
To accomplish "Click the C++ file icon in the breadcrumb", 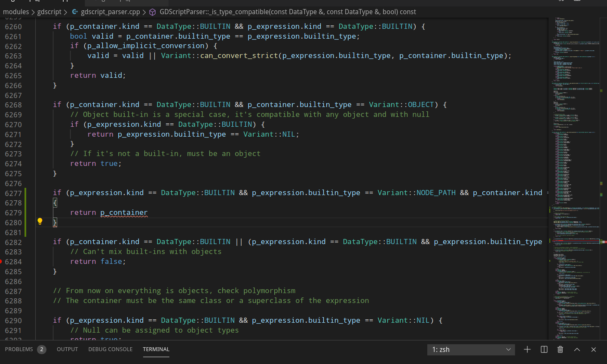I will [x=75, y=12].
